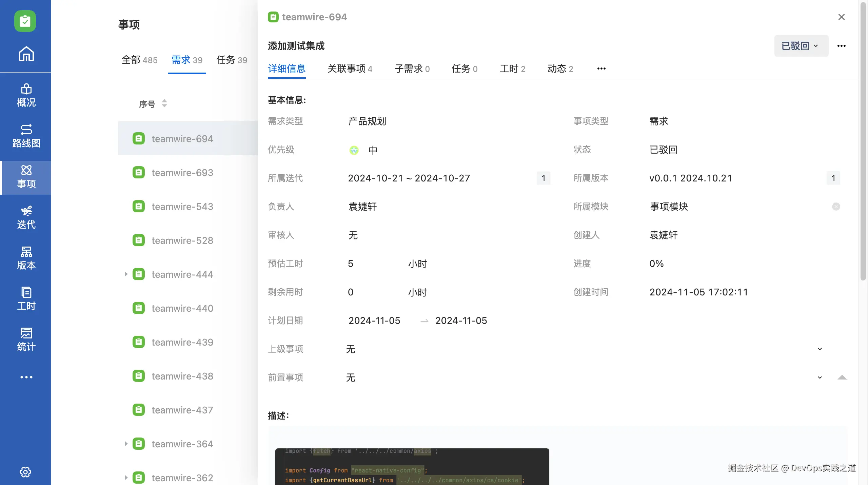Image resolution: width=868 pixels, height=485 pixels.
Task: Open the 统计 statistics page
Action: 26,339
